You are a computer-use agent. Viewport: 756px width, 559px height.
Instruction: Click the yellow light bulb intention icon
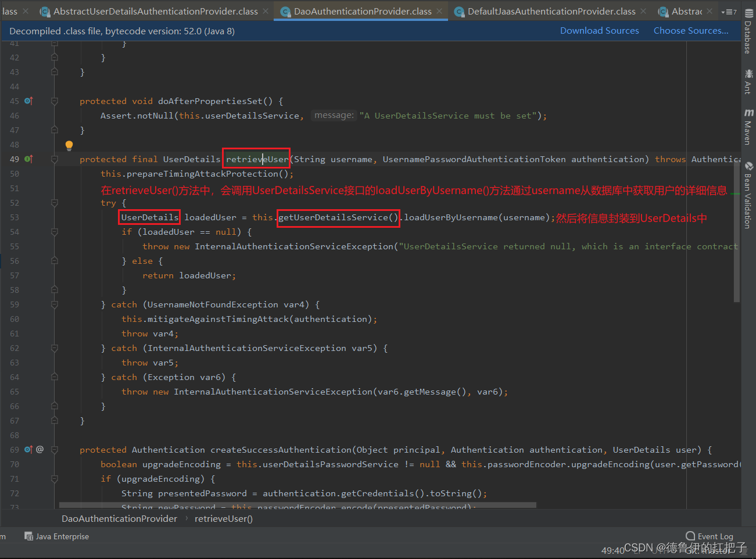pos(69,145)
